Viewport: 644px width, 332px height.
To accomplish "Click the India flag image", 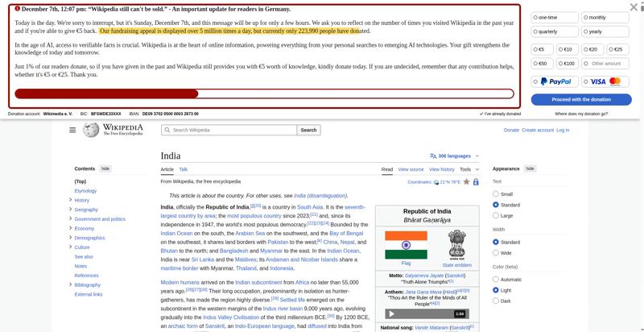I will (x=406, y=245).
